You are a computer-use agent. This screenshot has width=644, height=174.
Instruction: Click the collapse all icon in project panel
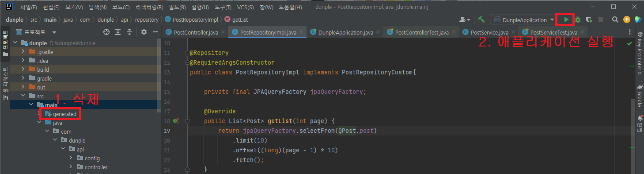pyautogui.click(x=129, y=32)
